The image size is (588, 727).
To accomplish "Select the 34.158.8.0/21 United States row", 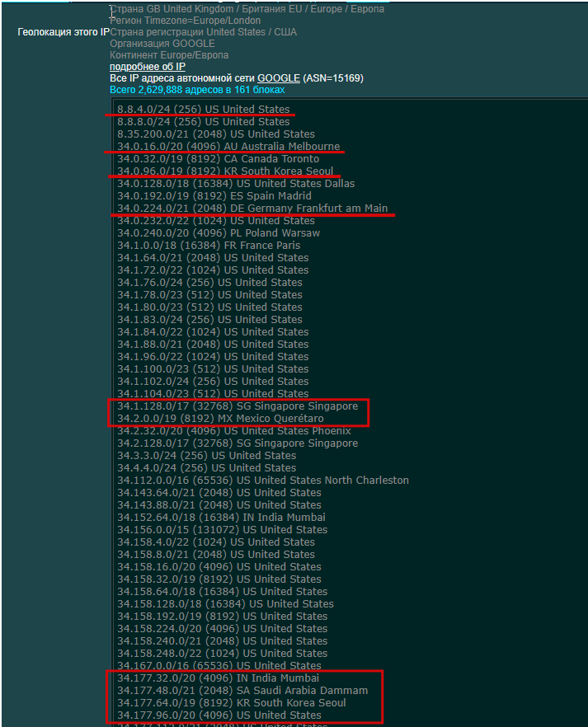I will tap(215, 555).
